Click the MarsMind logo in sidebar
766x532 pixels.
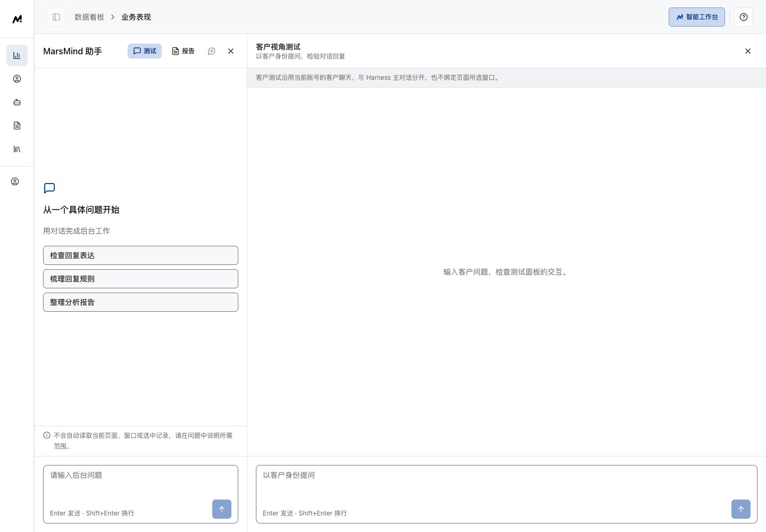(x=17, y=19)
